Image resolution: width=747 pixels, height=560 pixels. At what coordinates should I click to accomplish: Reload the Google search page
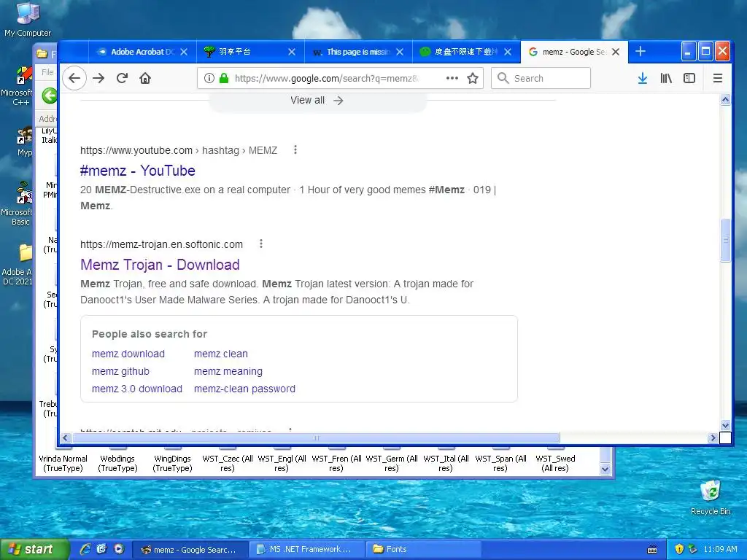tap(122, 78)
